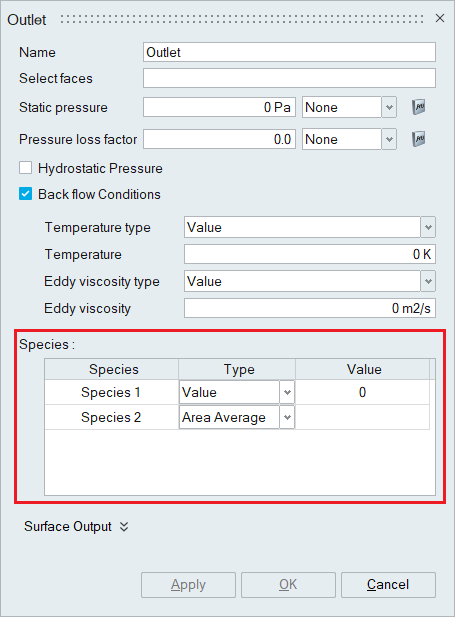Open Species 1 Type dropdown
This screenshot has height=617, width=455.
pyautogui.click(x=237, y=392)
